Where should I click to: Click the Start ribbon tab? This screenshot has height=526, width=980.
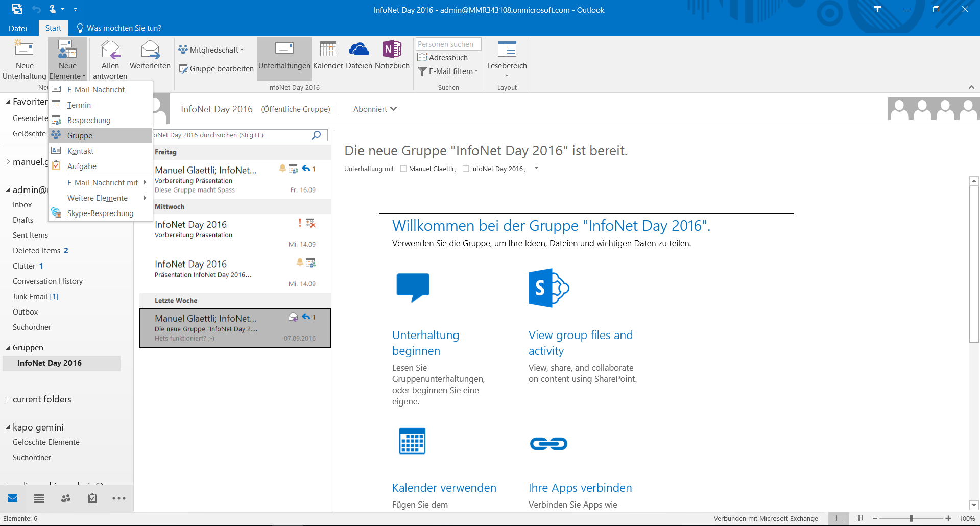[x=53, y=28]
